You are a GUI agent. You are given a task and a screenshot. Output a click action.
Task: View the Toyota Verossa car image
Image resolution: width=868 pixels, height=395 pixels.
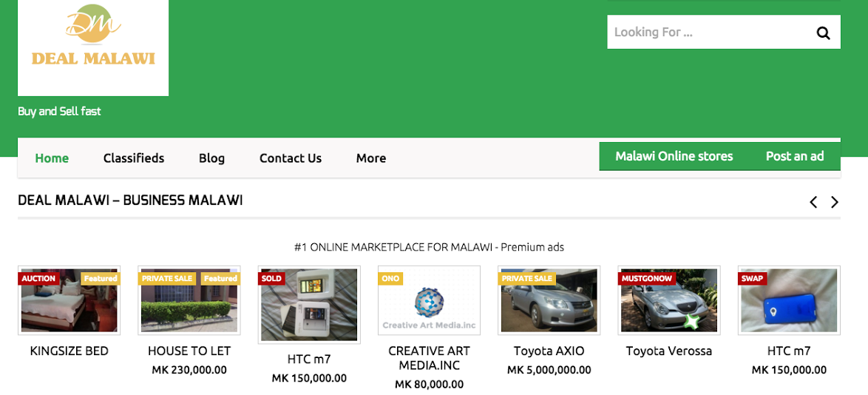pos(668,300)
